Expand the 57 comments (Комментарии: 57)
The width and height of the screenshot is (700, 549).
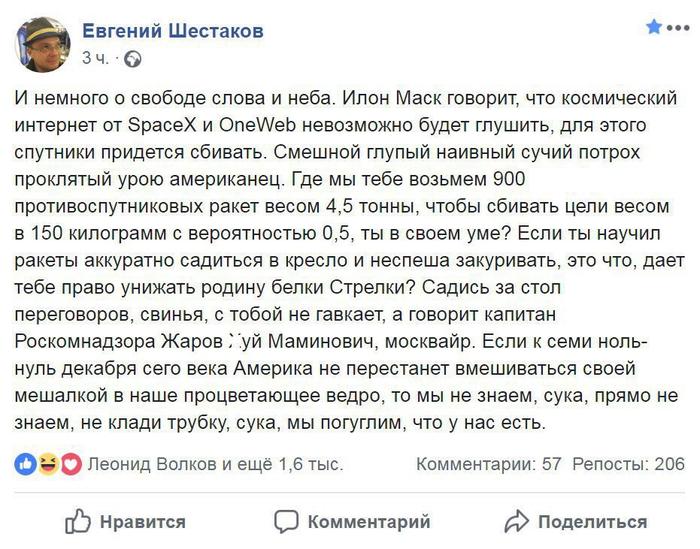click(x=488, y=464)
